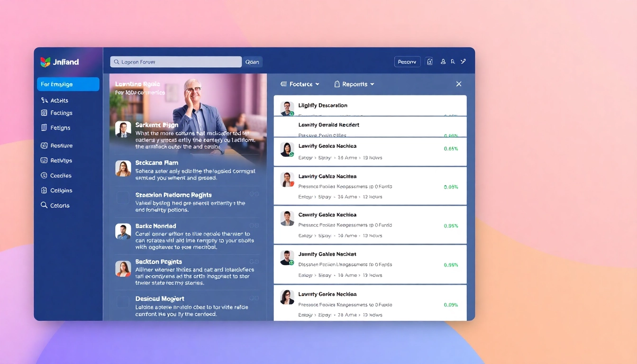Open the user profile icon in header
The height and width of the screenshot is (364, 637).
443,62
